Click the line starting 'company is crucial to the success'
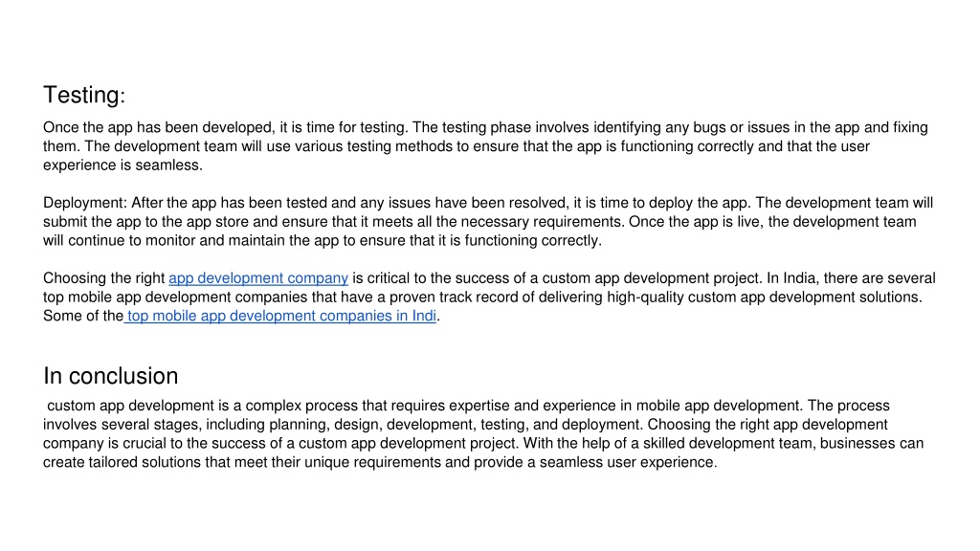Image resolution: width=980 pixels, height=551 pixels. pyautogui.click(x=483, y=443)
